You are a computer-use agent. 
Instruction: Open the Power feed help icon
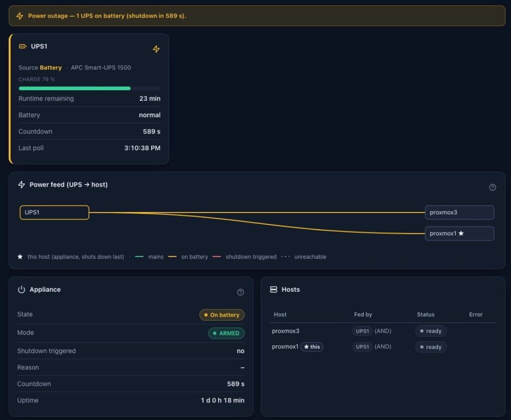493,187
